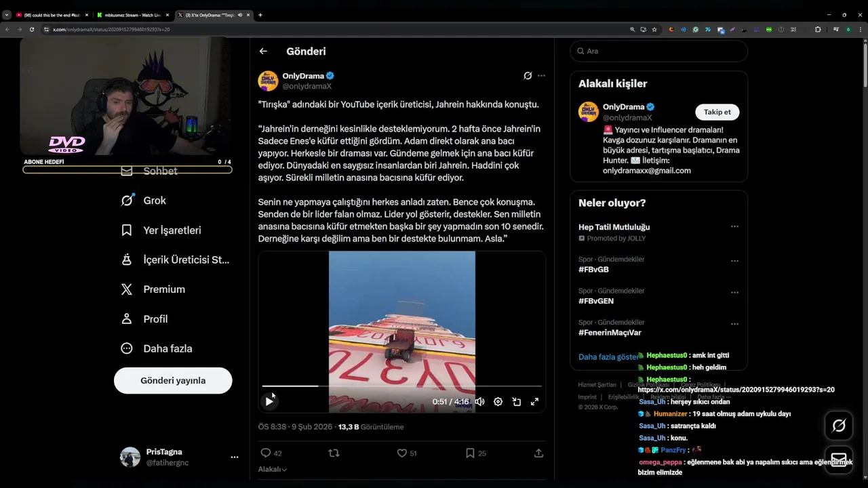
Task: Open İçerik Üreticisi Studio in the sidebar
Action: 175,260
